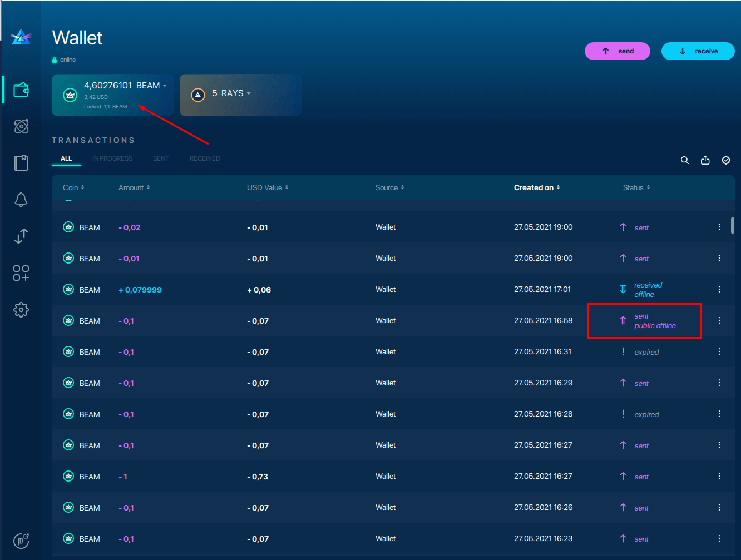Click the blue receive button
741x560 pixels.
click(x=698, y=51)
